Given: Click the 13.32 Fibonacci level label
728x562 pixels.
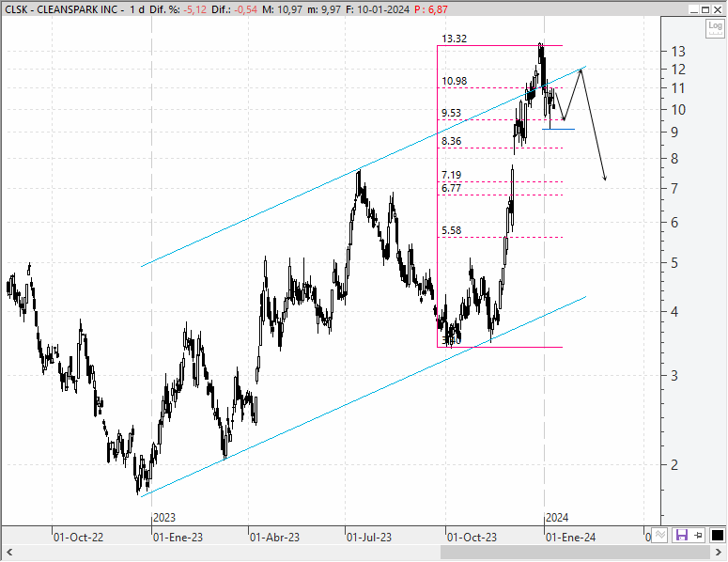Looking at the screenshot, I should point(454,39).
